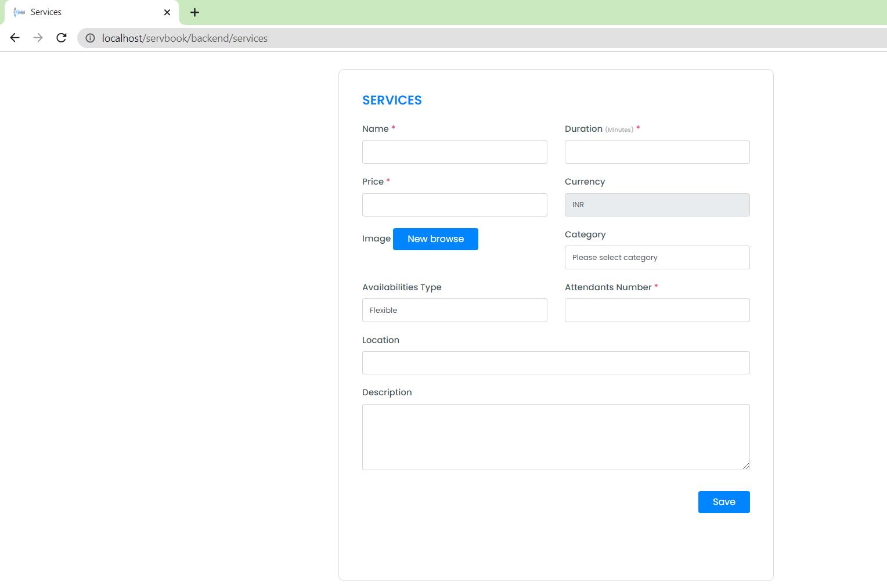This screenshot has width=887, height=588.
Task: Click the address bar URL
Action: click(x=185, y=38)
